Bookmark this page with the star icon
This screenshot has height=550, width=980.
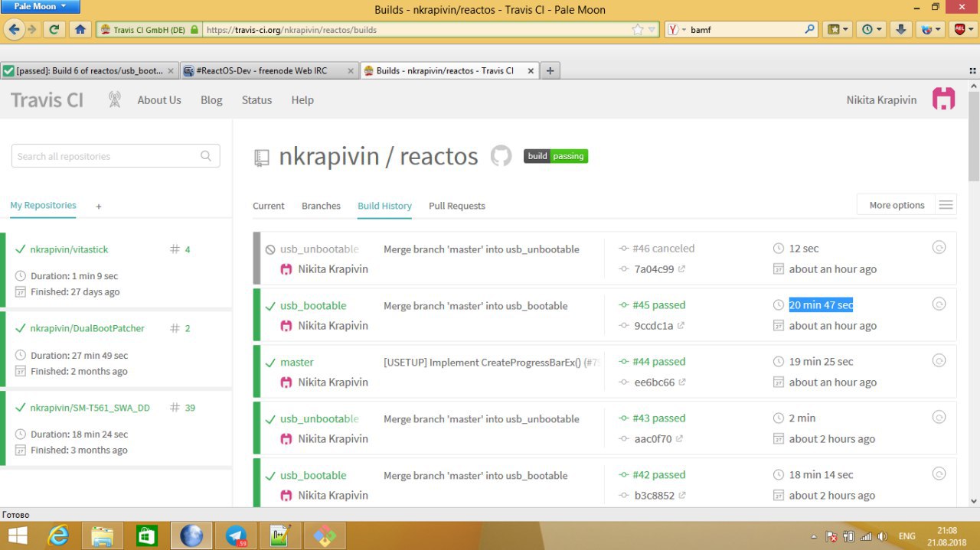point(638,30)
